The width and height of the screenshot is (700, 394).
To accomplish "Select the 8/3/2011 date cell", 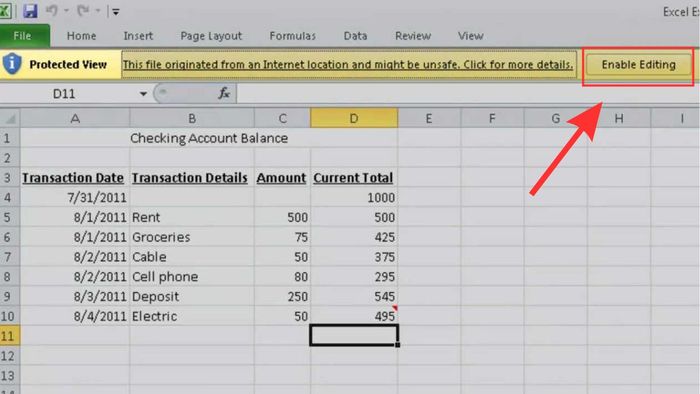I will click(x=75, y=296).
